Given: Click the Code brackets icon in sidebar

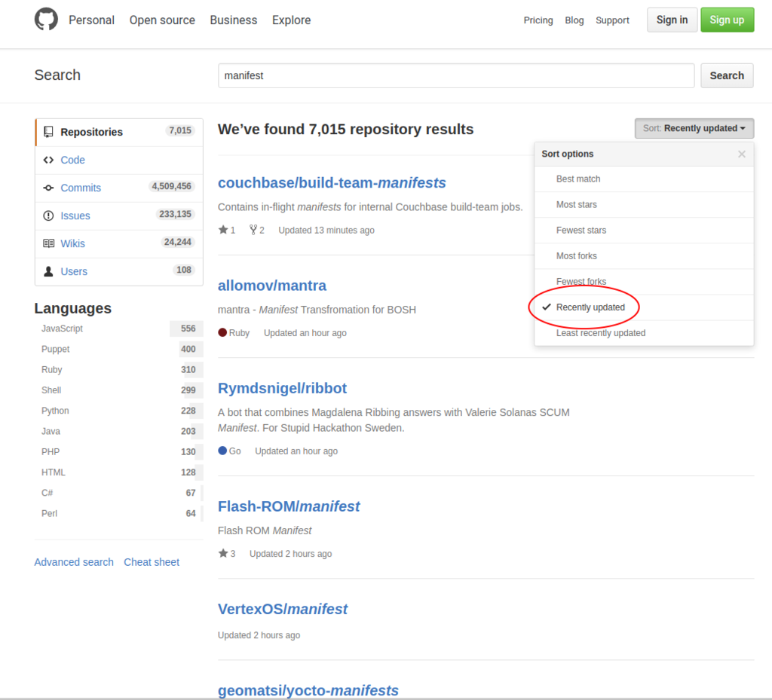Looking at the screenshot, I should tap(48, 160).
